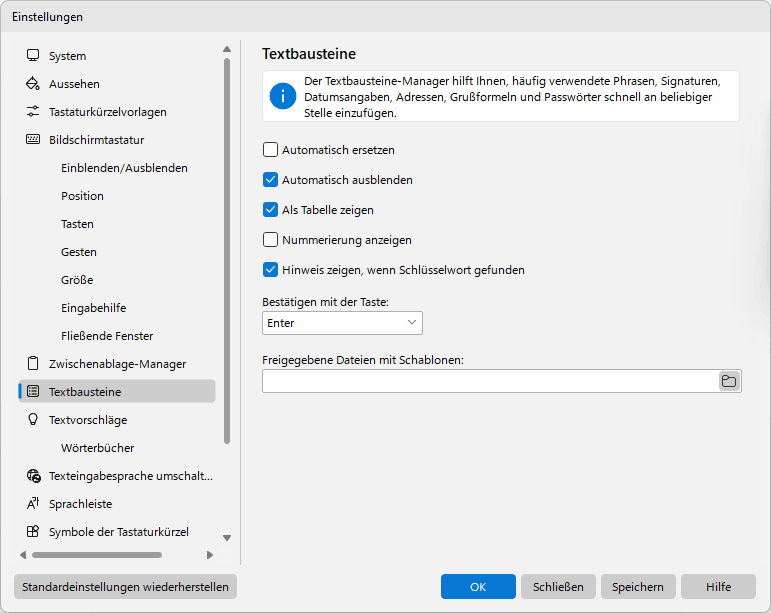This screenshot has width=771, height=613.
Task: Click the Sprachleiste language icon
Action: click(x=33, y=503)
